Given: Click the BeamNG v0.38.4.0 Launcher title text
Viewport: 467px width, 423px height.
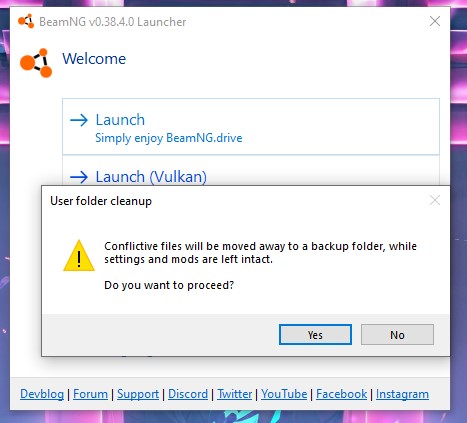Looking at the screenshot, I should (x=113, y=22).
